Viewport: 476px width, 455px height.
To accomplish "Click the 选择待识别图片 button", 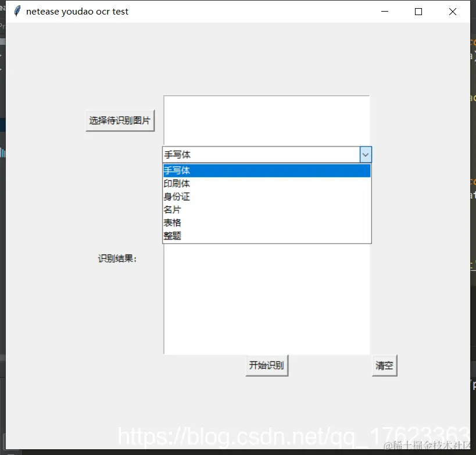I will [x=120, y=120].
